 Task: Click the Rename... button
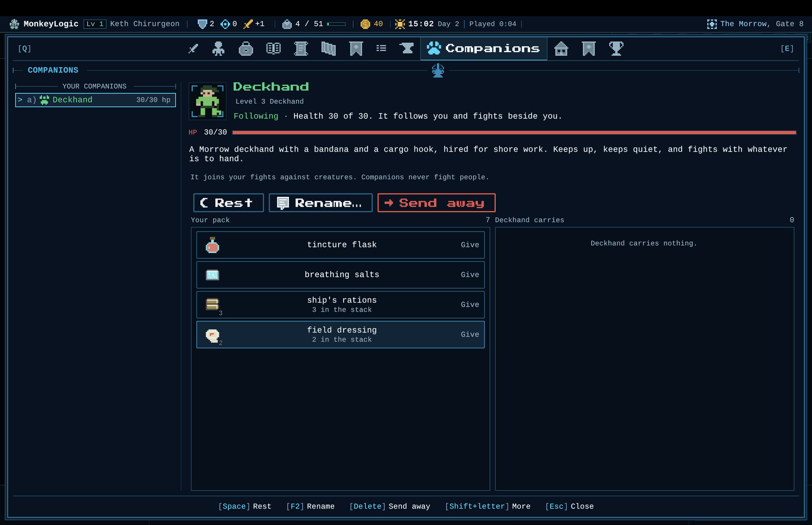[321, 203]
